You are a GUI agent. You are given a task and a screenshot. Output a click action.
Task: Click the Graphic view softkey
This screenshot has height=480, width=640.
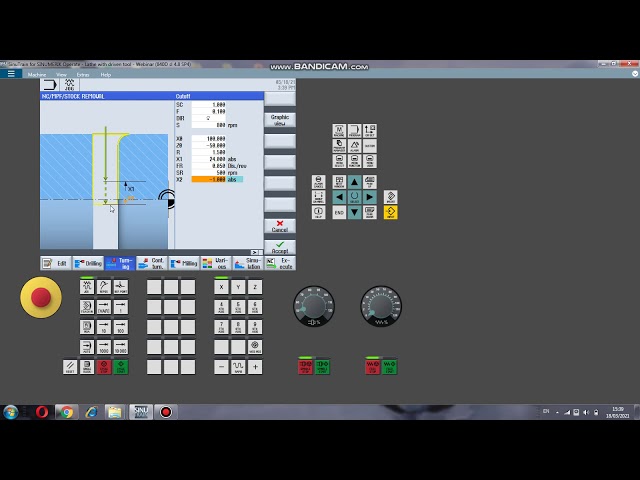(280, 120)
